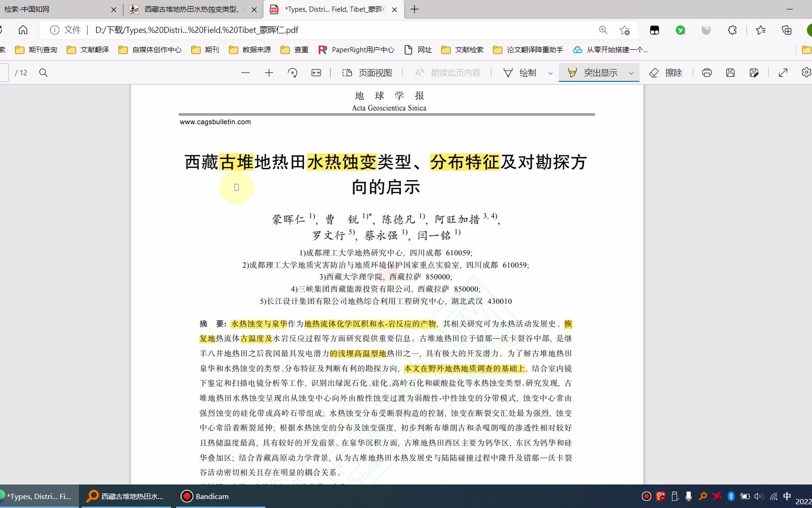Save the PDF with floppy icon
The image size is (812, 508).
click(730, 72)
